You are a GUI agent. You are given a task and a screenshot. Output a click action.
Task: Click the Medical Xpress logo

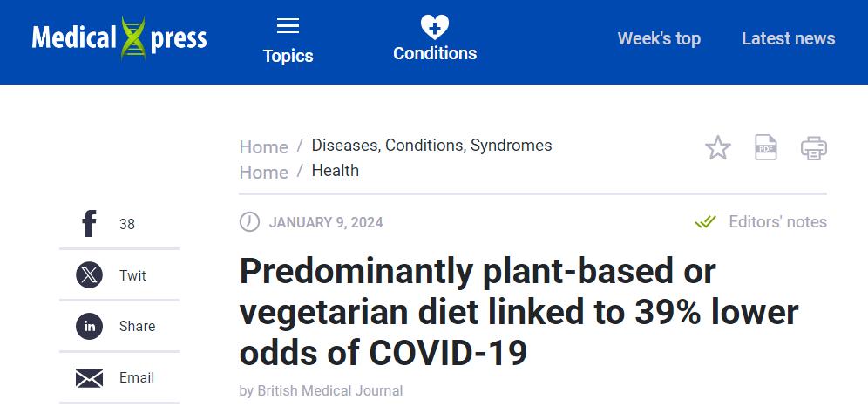coord(119,38)
